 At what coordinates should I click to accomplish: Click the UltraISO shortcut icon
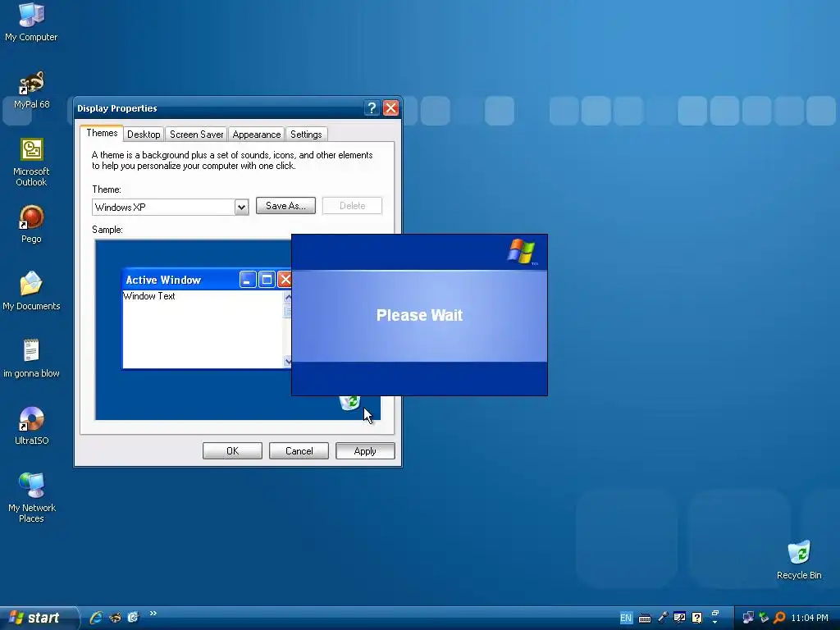pyautogui.click(x=31, y=426)
